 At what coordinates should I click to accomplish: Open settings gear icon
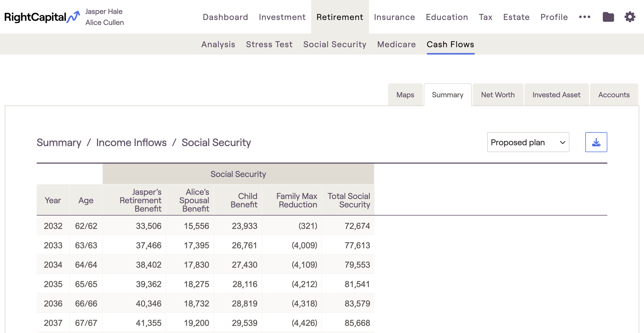point(630,17)
